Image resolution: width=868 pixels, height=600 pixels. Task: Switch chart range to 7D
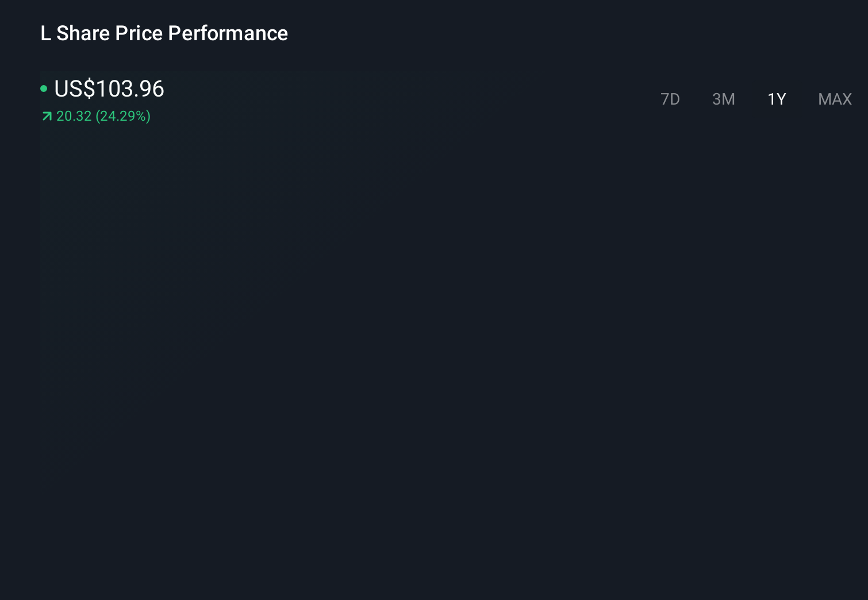pyautogui.click(x=670, y=99)
